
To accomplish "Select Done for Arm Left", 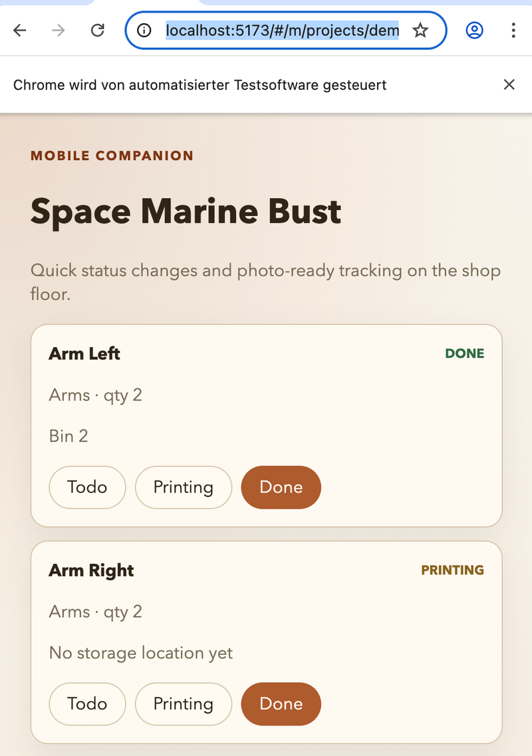I will [x=281, y=487].
